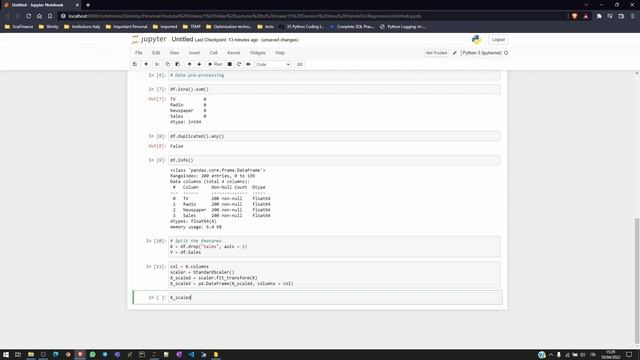
Task: Open the command palette keyboard icon
Action: (x=300, y=64)
